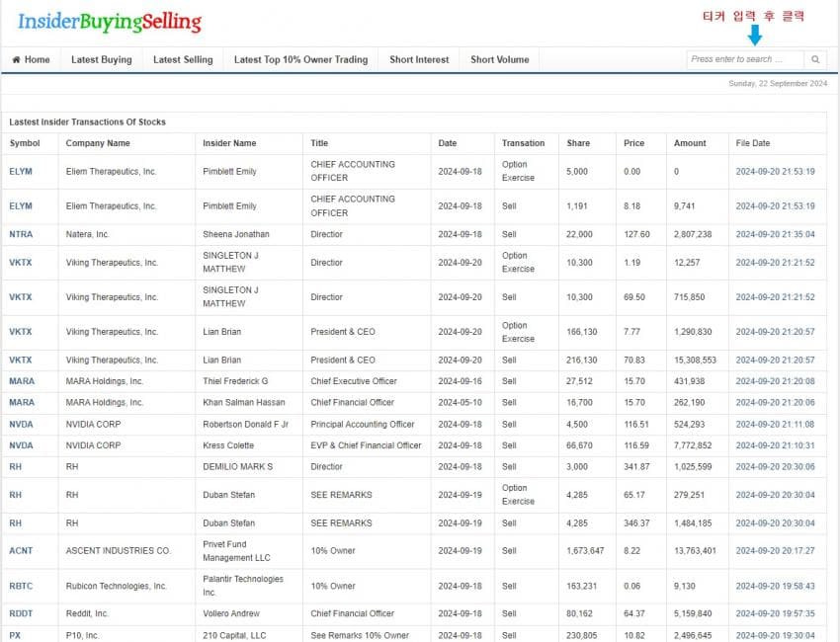
Task: Go to Short Volume page
Action: 499,59
